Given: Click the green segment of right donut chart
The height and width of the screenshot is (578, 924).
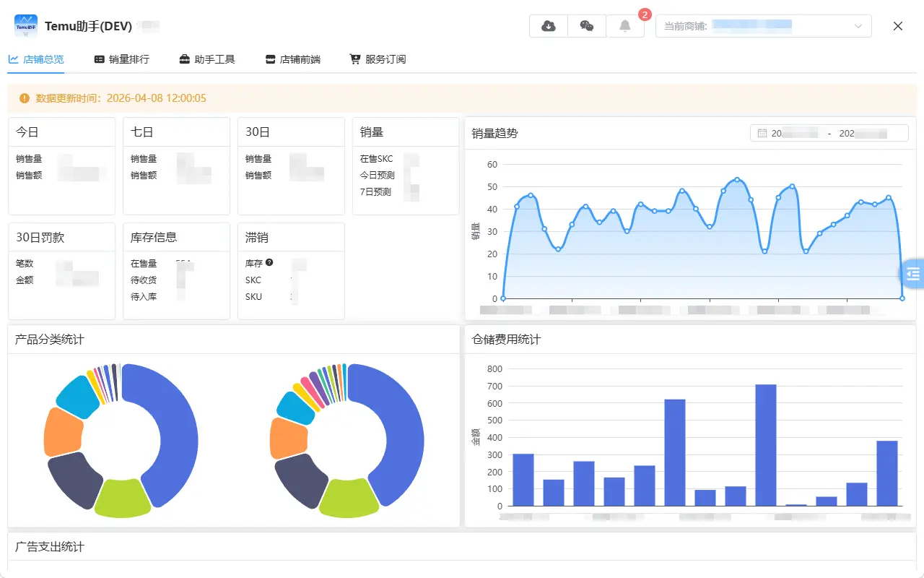Looking at the screenshot, I should pos(349,500).
